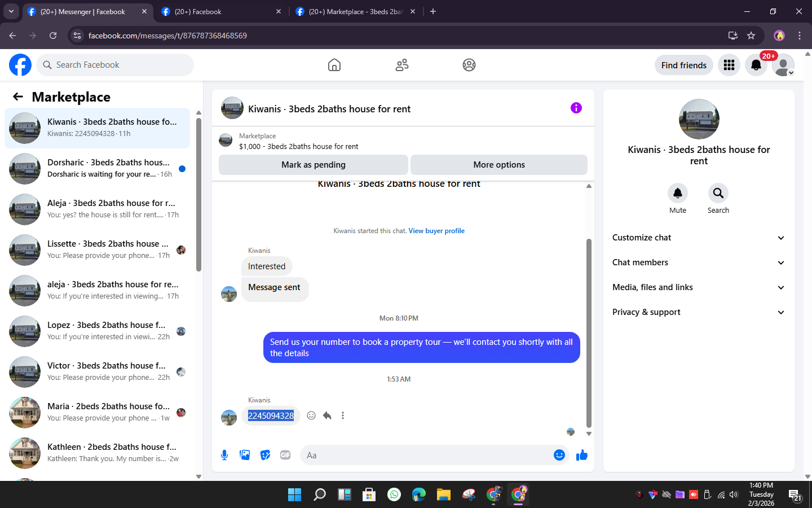Click the Facebook logo icon
This screenshot has height=508, width=812.
coord(20,65)
